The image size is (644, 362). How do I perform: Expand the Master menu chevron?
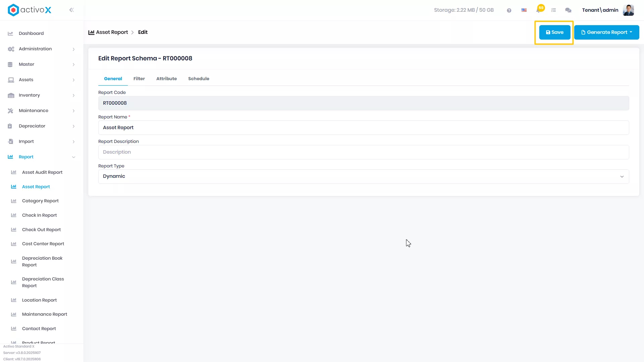[73, 65]
